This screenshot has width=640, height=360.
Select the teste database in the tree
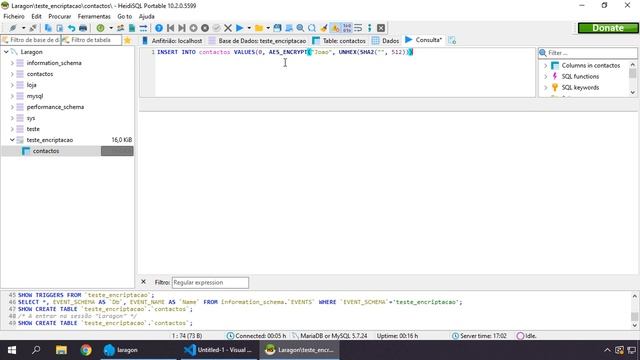(33, 129)
